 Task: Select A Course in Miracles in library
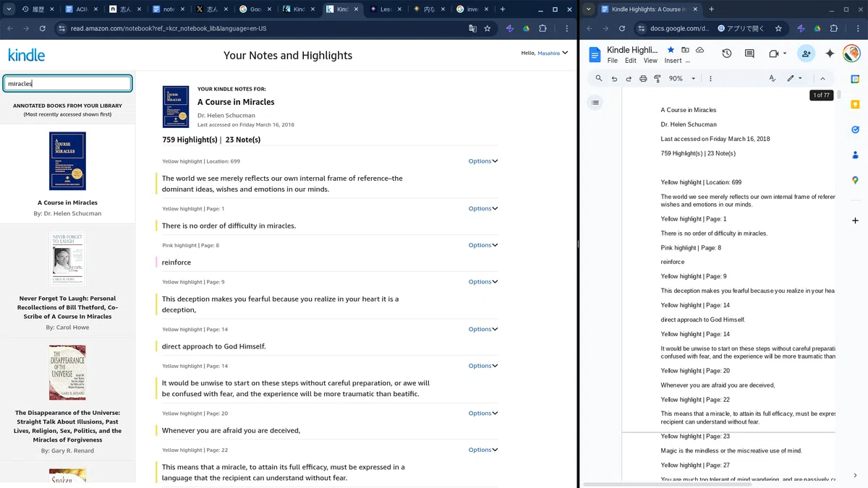tap(67, 174)
